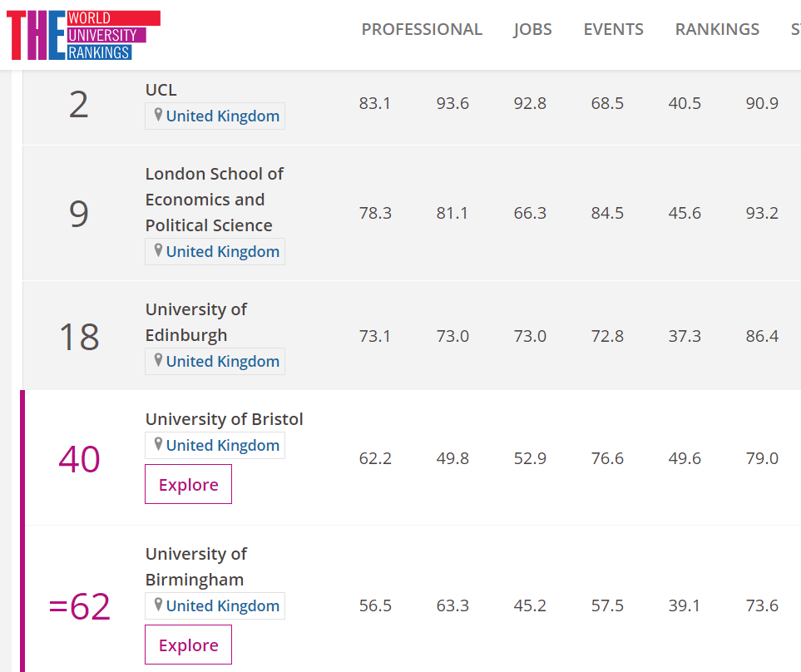Click United Kingdom under University of Edinburgh
The image size is (801, 672).
[222, 362]
